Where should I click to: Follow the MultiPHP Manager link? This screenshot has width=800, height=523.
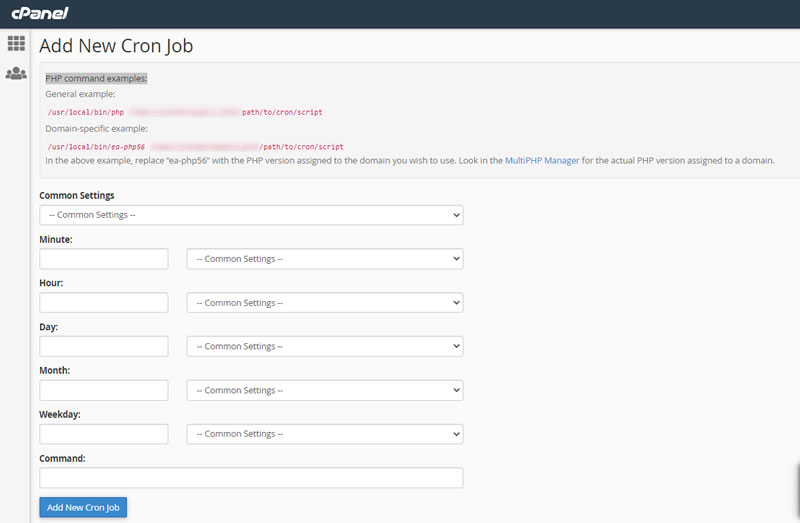542,161
